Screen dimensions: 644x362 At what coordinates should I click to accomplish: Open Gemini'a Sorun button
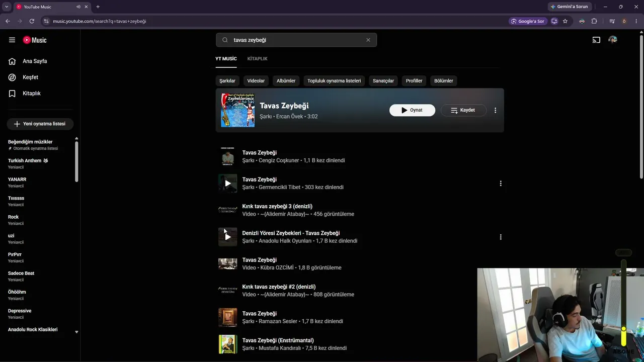(569, 7)
